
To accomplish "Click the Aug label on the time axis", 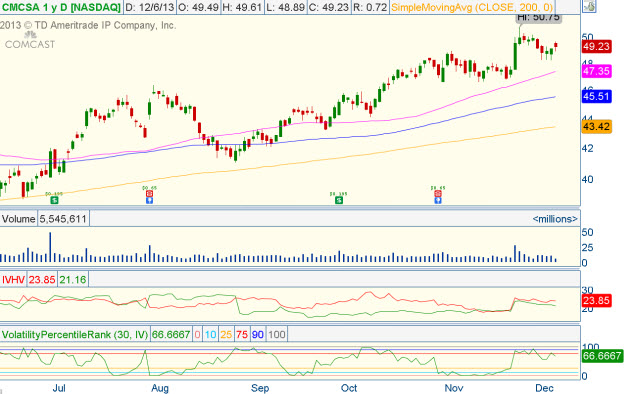I will (160, 388).
